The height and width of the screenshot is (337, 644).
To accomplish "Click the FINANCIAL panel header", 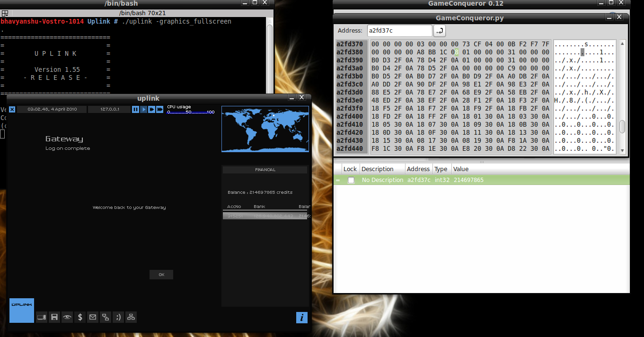I will coord(265,170).
